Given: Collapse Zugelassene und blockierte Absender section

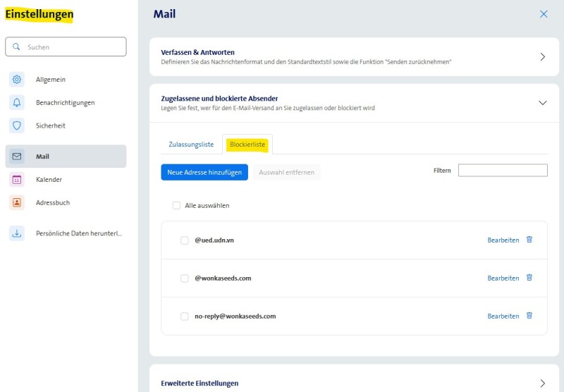Looking at the screenshot, I should (542, 103).
